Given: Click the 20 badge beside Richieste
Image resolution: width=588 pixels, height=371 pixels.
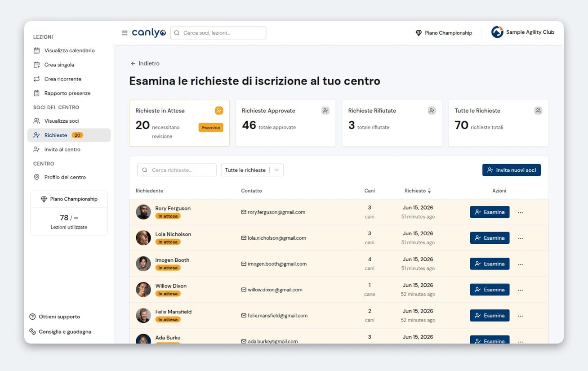Looking at the screenshot, I should tap(77, 135).
